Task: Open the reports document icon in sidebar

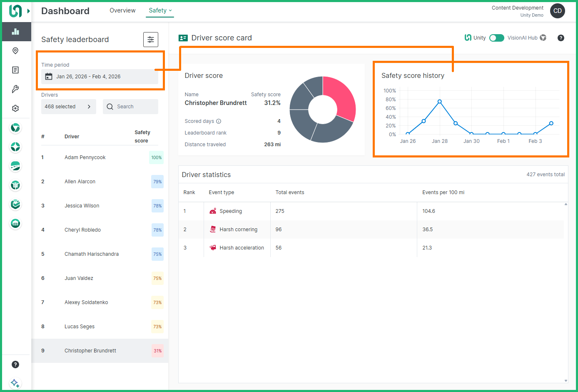Action: pyautogui.click(x=15, y=70)
